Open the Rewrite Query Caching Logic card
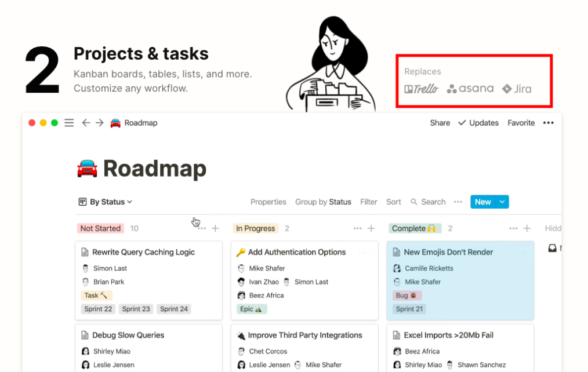The width and height of the screenshot is (588, 372). pos(143,252)
